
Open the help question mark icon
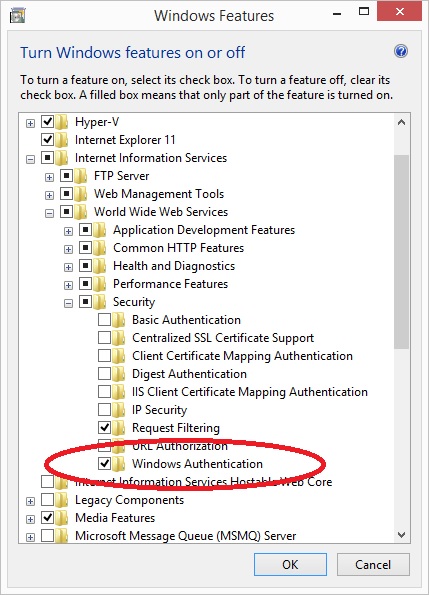click(401, 51)
